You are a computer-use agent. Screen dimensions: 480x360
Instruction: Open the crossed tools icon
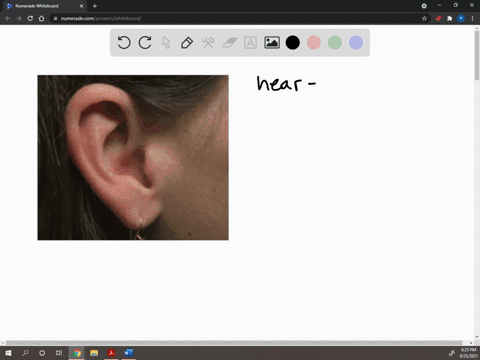[208, 43]
